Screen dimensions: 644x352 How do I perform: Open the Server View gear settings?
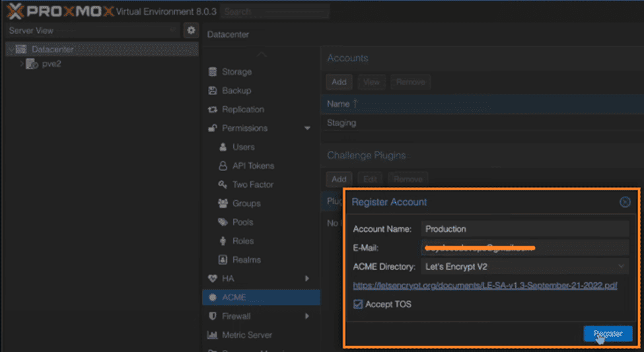point(191,30)
